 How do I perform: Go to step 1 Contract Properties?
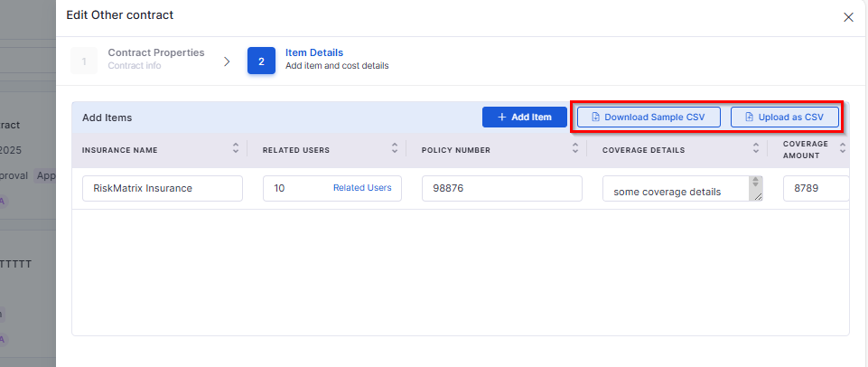pyautogui.click(x=138, y=59)
